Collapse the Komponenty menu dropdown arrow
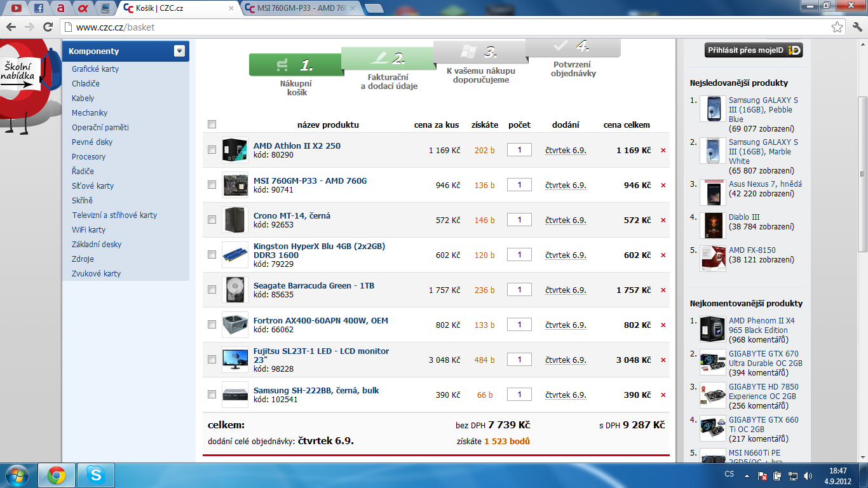Viewport: 868px width, 488px height. point(180,51)
